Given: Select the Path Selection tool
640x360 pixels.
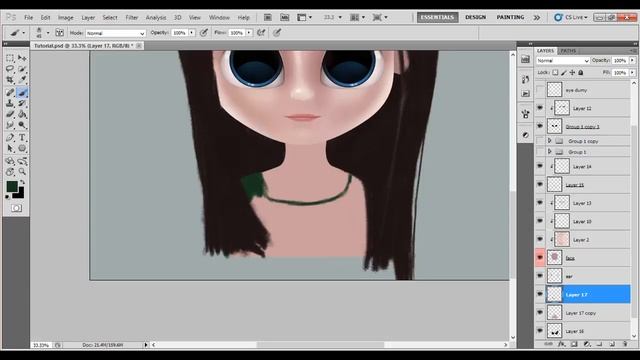Looking at the screenshot, I should point(10,149).
